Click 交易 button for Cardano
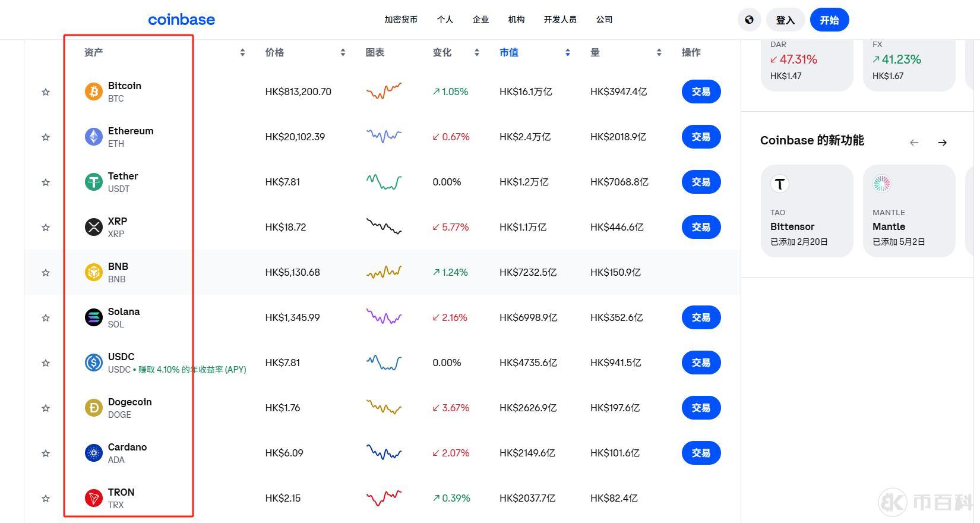 click(x=701, y=453)
